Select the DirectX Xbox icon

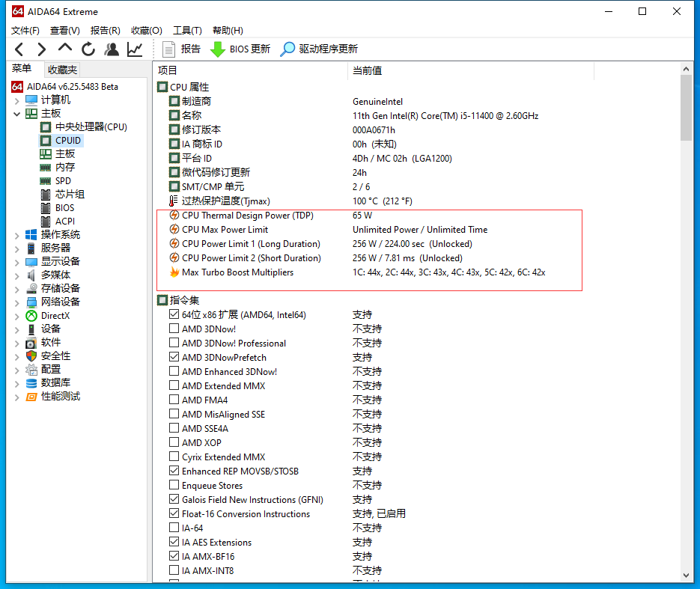point(31,316)
